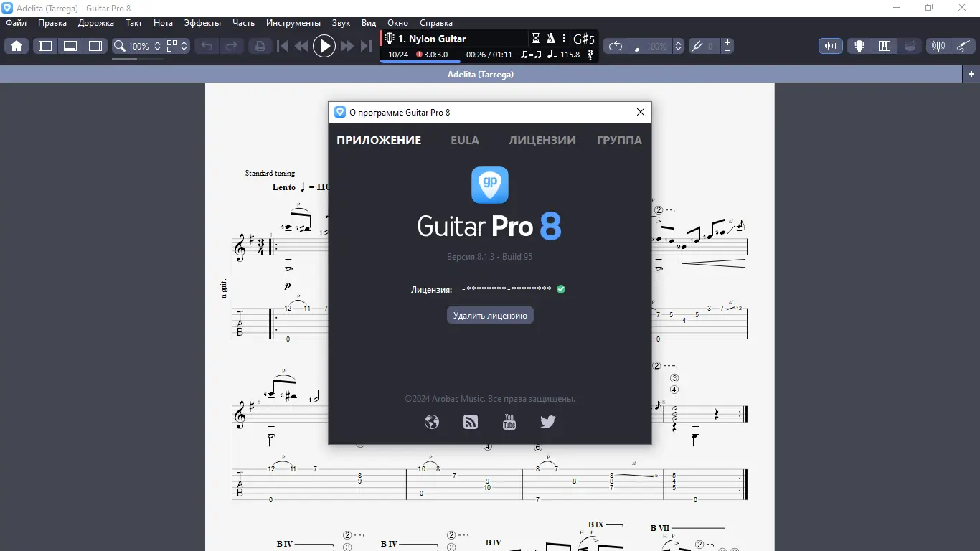This screenshot has width=980, height=551.
Task: Go to the home screen via house icon
Action: tap(17, 46)
